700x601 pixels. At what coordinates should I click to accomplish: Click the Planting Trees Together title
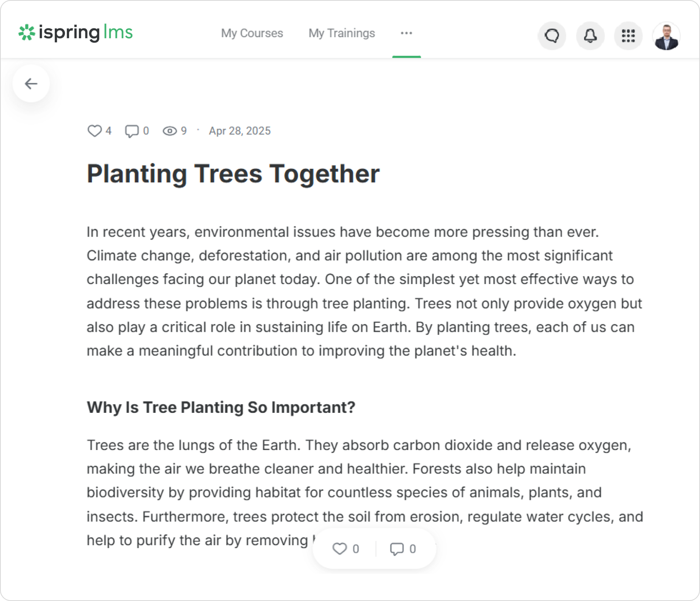click(x=233, y=174)
